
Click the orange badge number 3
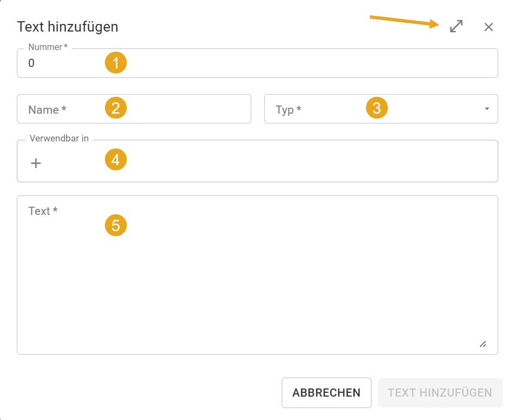pyautogui.click(x=377, y=108)
